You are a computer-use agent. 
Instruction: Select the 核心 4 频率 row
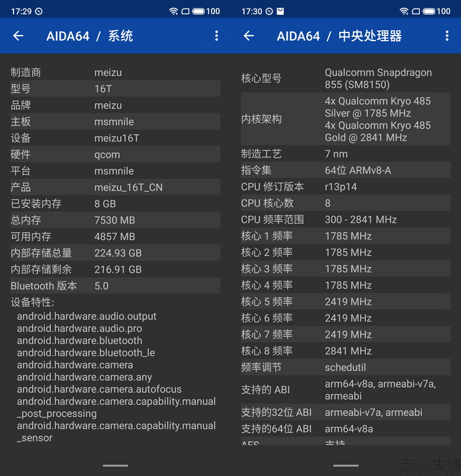(346, 285)
